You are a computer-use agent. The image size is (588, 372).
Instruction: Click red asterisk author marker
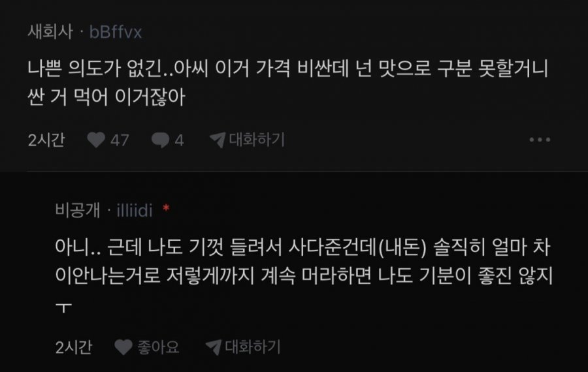(166, 208)
